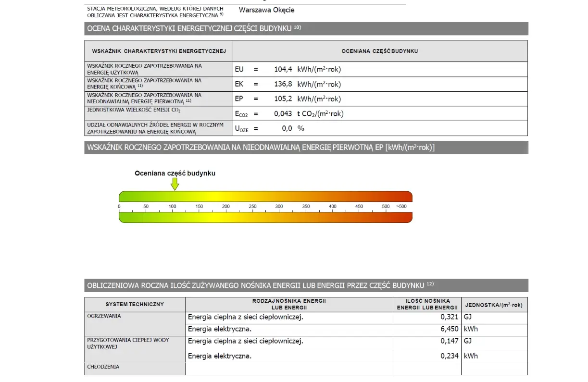The height and width of the screenshot is (382, 588).
Task: Select the Warszawa Okęcie station text
Action: click(266, 10)
